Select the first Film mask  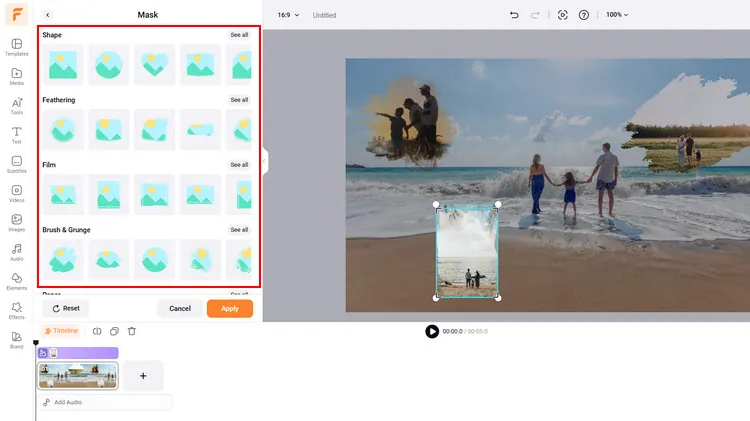pyautogui.click(x=63, y=195)
